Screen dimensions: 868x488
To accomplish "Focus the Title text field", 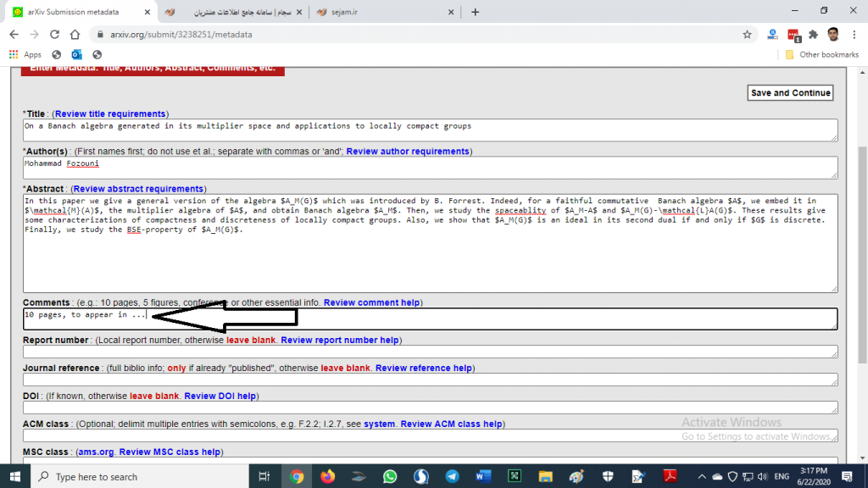I will [430, 130].
